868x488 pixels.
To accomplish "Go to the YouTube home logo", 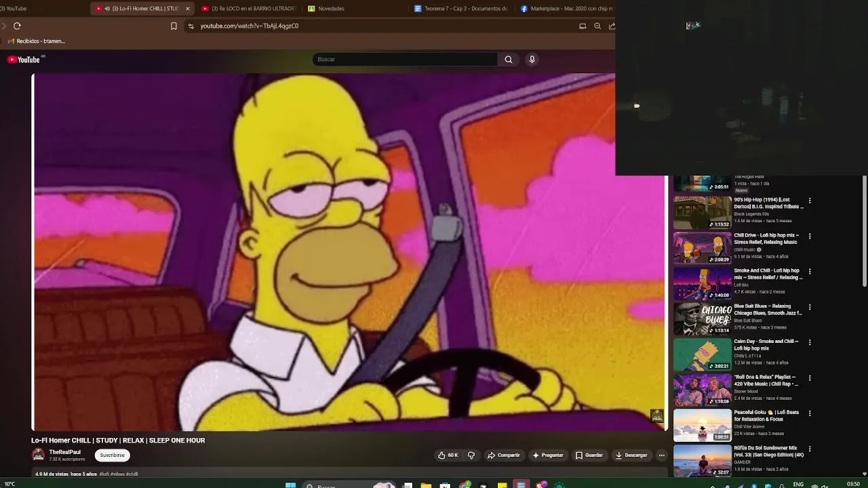I will tap(24, 60).
